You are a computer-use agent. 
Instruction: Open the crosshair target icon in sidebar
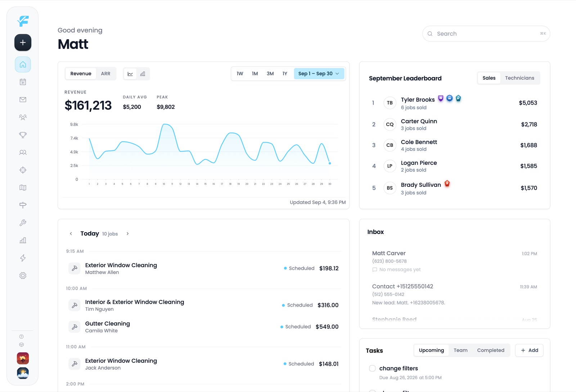coord(23,170)
